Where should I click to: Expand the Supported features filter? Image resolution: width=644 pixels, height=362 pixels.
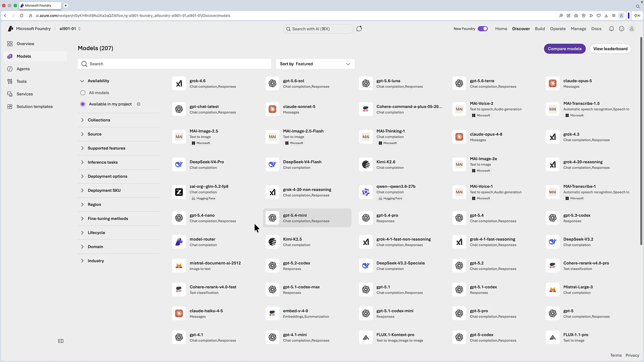(x=82, y=148)
